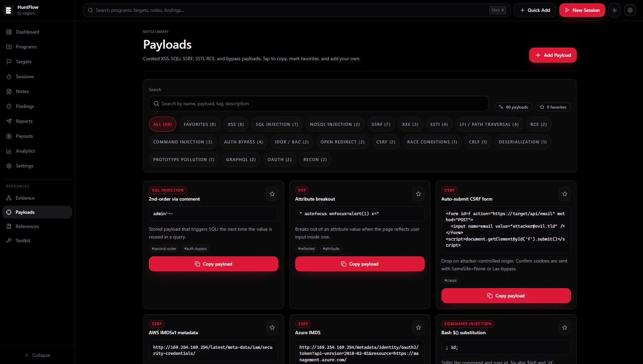The height and width of the screenshot is (364, 643).
Task: Open Payouts in the sidebar
Action: (37, 136)
